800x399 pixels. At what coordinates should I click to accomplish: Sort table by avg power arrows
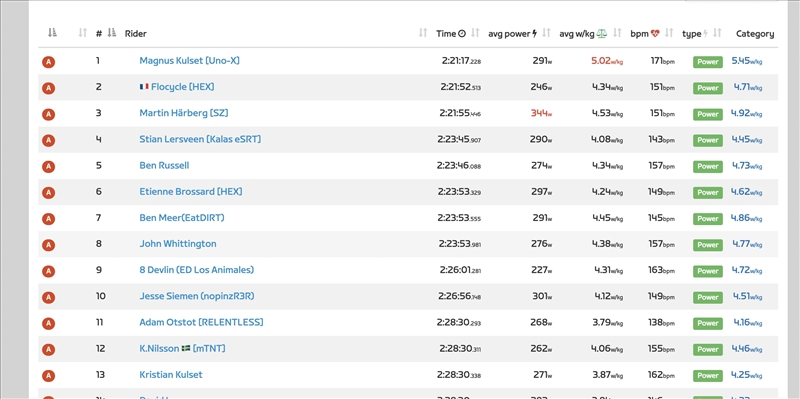pos(546,33)
